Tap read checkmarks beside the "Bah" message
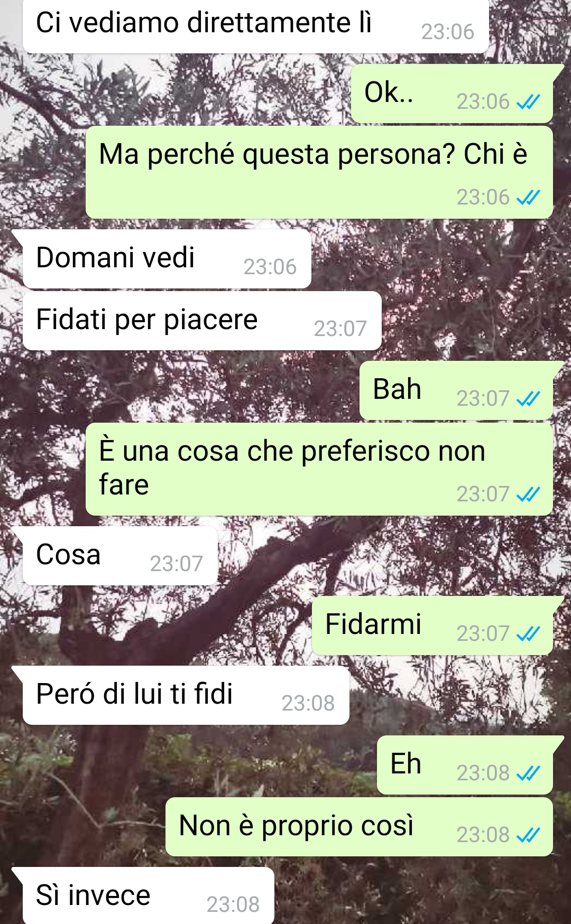Image resolution: width=571 pixels, height=924 pixels. pyautogui.click(x=528, y=398)
